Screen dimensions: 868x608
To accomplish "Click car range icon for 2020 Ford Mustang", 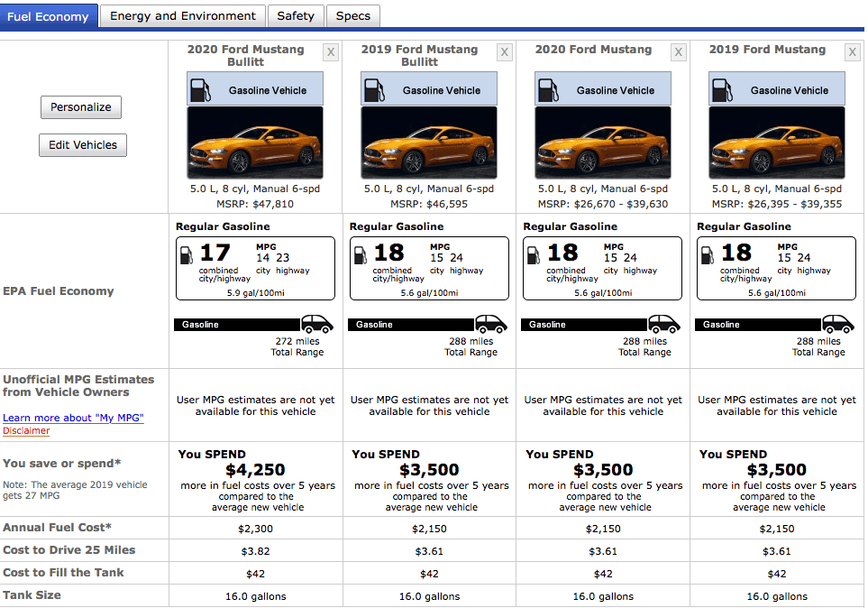I will 664,324.
